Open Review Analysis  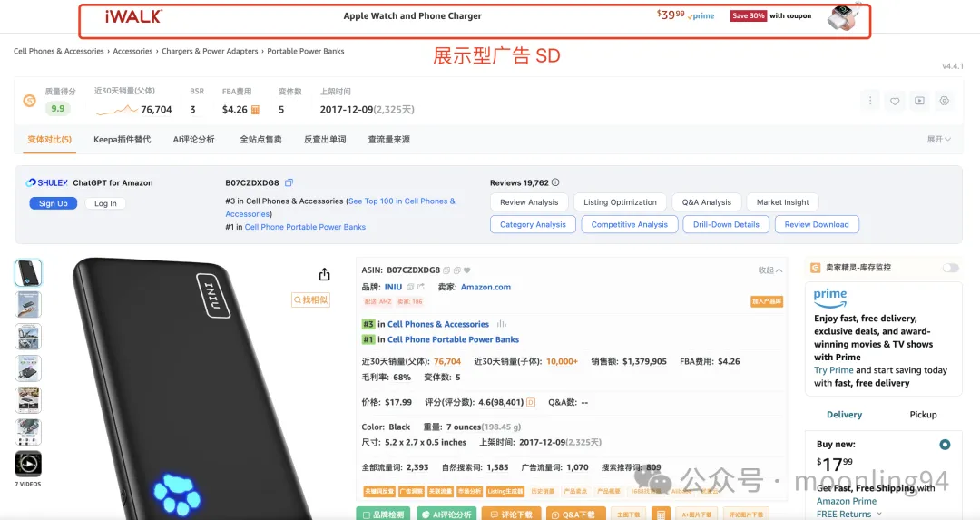(529, 201)
